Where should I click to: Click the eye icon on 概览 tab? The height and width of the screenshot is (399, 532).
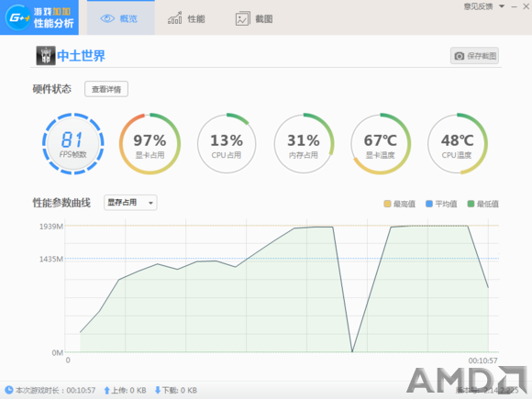click(107, 18)
